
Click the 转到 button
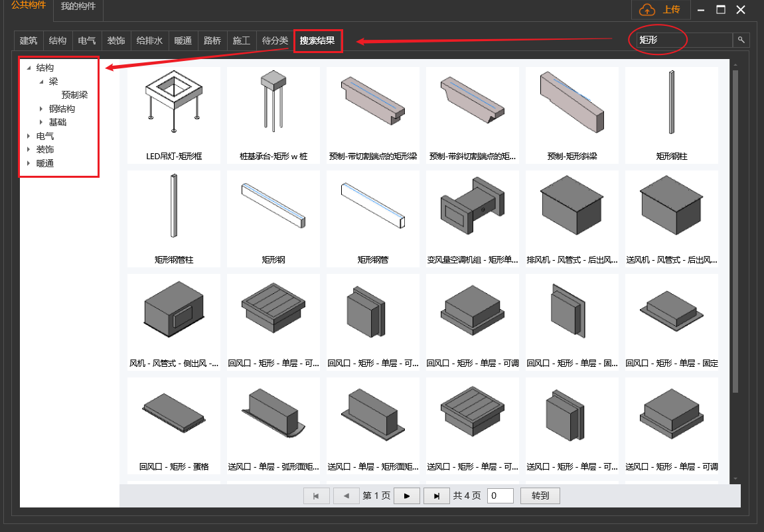[x=540, y=496]
